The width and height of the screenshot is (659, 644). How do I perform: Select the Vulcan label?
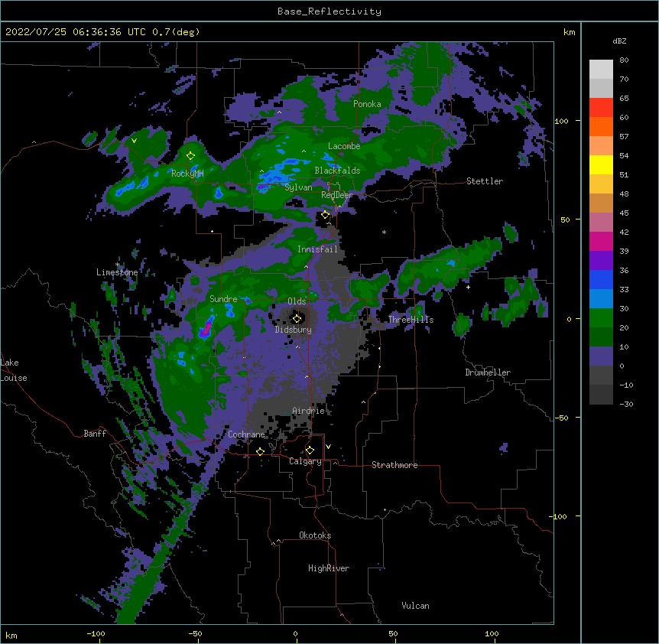(415, 606)
